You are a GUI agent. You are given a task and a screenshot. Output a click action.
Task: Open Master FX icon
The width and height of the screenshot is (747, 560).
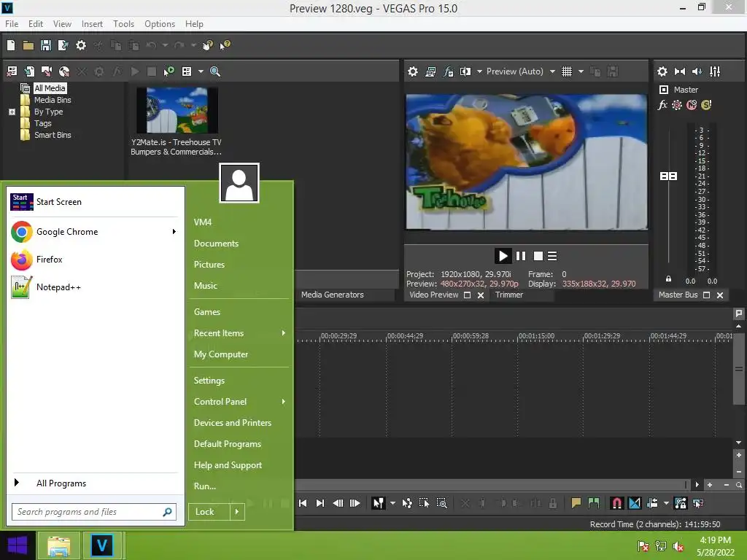pos(662,105)
